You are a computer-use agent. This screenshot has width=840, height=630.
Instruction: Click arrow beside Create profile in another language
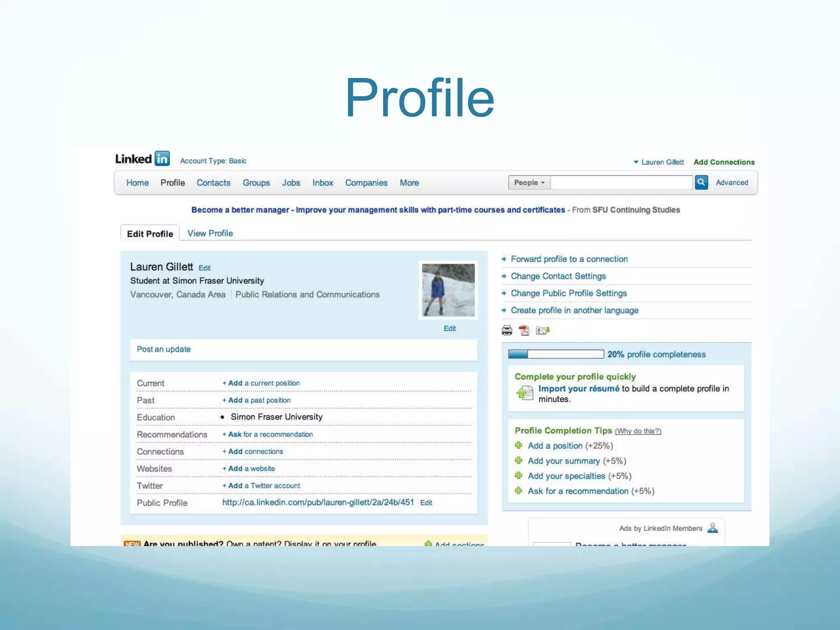tap(504, 310)
